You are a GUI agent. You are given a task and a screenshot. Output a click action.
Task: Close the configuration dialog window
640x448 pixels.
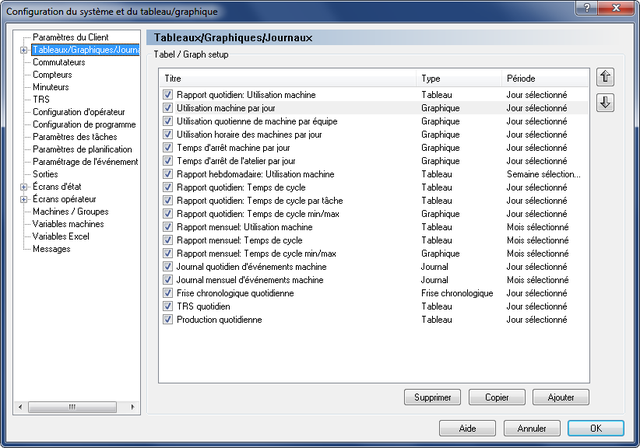(x=617, y=8)
